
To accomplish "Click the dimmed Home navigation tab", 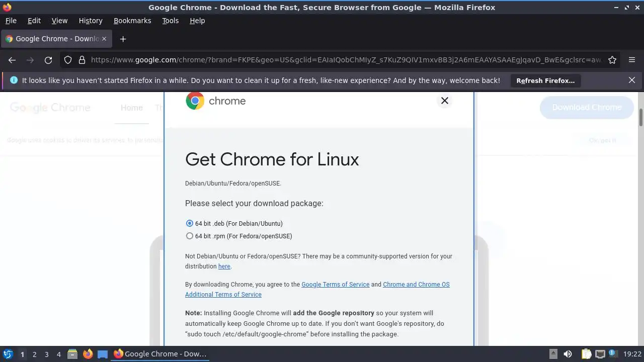I will coord(132,108).
